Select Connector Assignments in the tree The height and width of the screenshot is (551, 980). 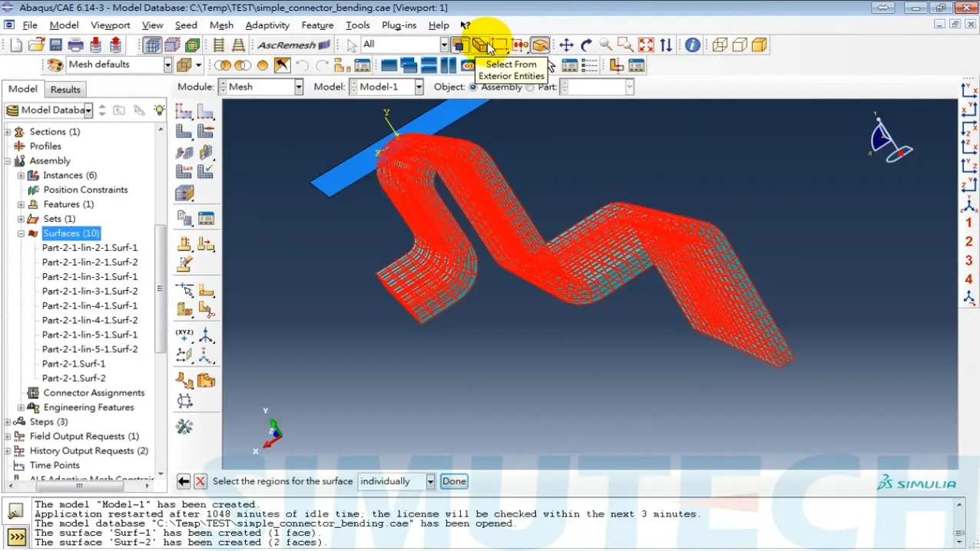tap(94, 393)
